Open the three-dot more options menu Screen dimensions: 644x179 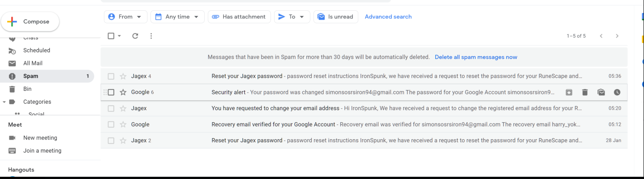[x=151, y=36]
